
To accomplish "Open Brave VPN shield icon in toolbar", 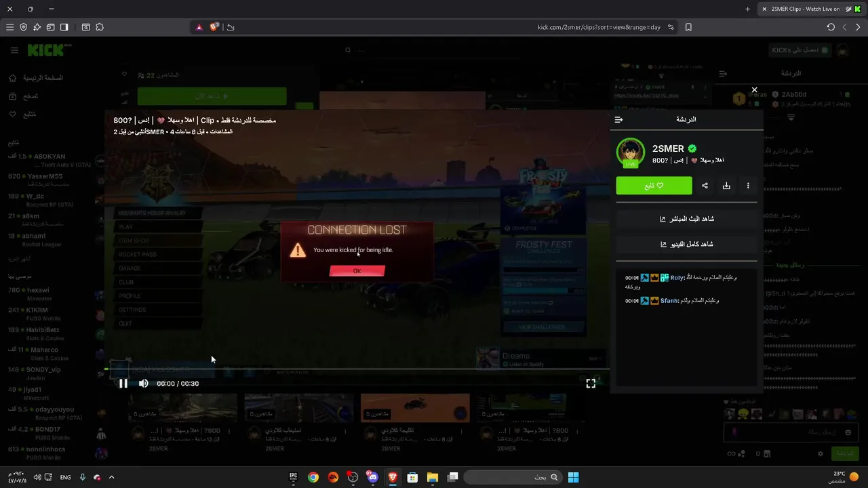I will pyautogui.click(x=23, y=27).
